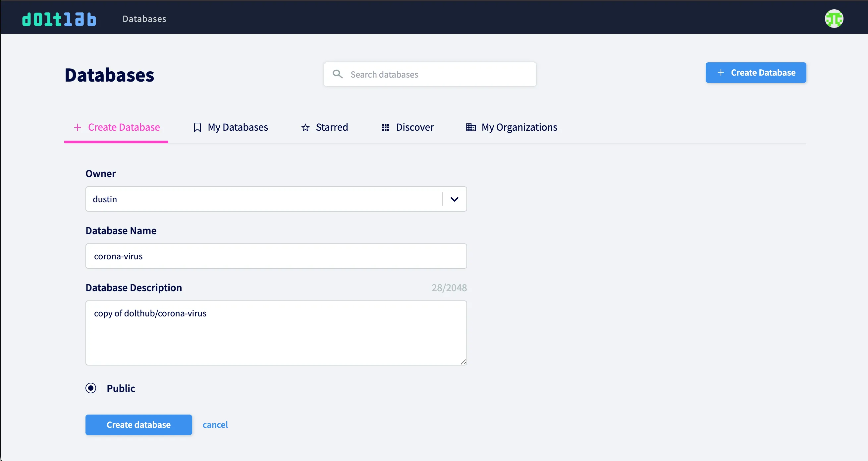Click the doltlab logo

click(x=59, y=19)
